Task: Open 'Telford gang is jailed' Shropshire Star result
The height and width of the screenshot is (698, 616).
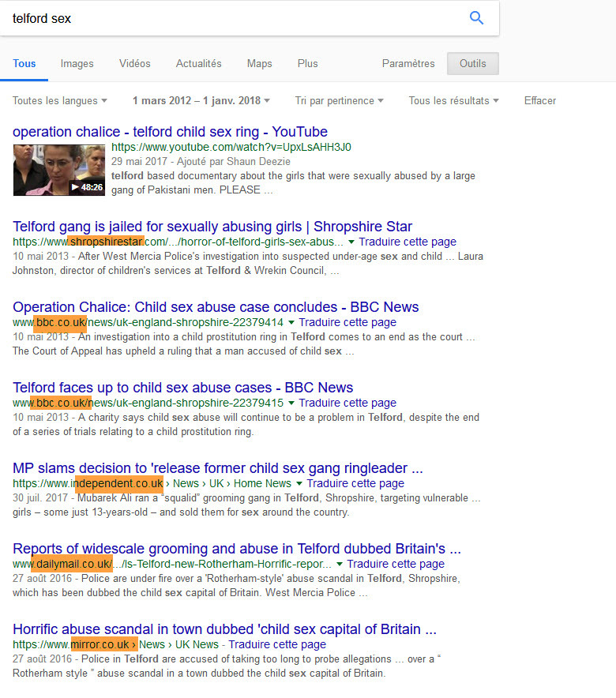Action: click(x=212, y=227)
